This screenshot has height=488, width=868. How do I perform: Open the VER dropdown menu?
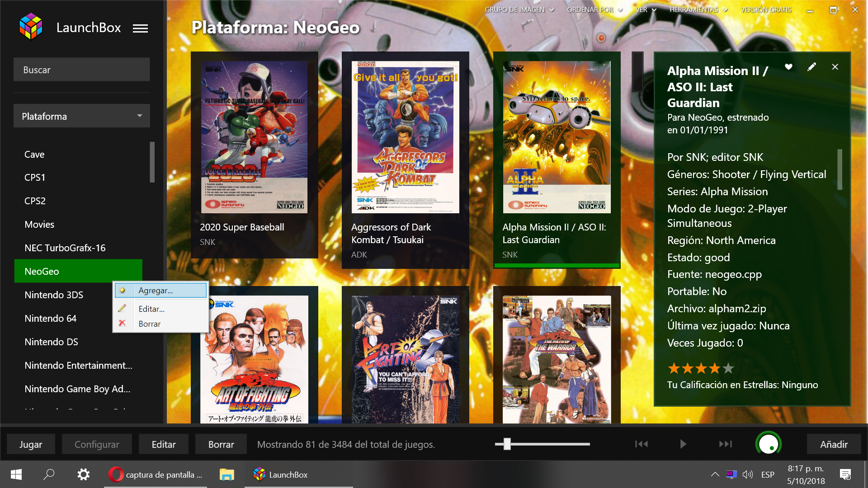646,9
